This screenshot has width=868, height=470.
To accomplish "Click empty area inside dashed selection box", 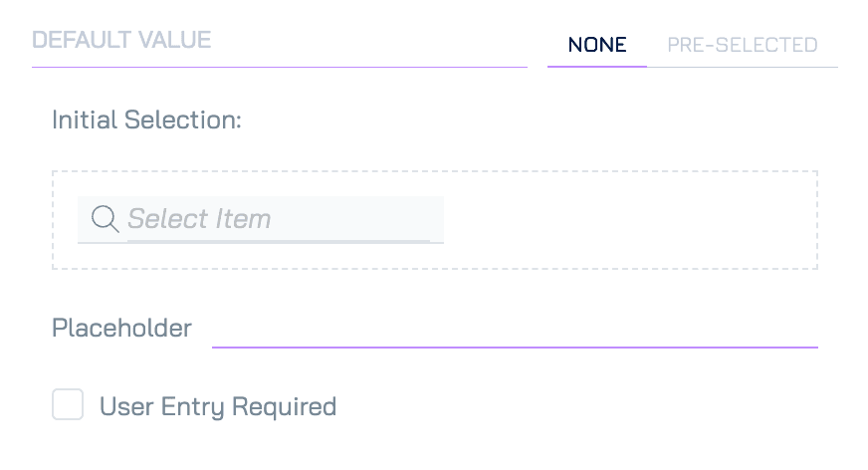I will tap(631, 220).
